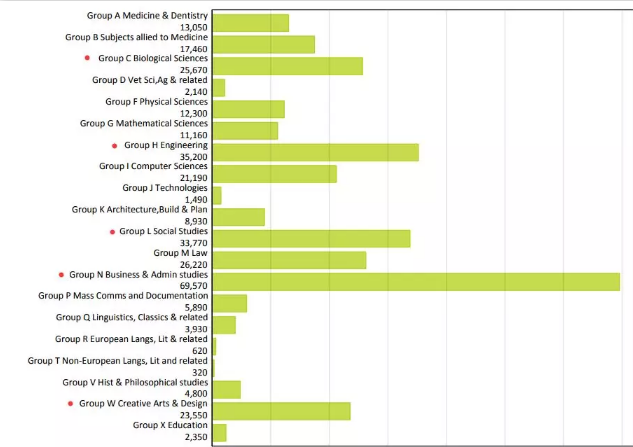This screenshot has height=447, width=633.
Task: Select the Medicine & Dentistry bar
Action: tap(250, 23)
